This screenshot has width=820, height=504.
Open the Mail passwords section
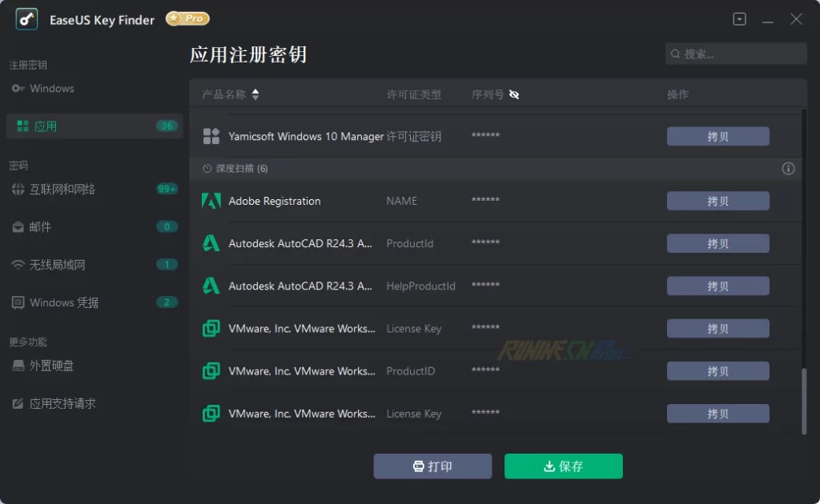click(40, 227)
